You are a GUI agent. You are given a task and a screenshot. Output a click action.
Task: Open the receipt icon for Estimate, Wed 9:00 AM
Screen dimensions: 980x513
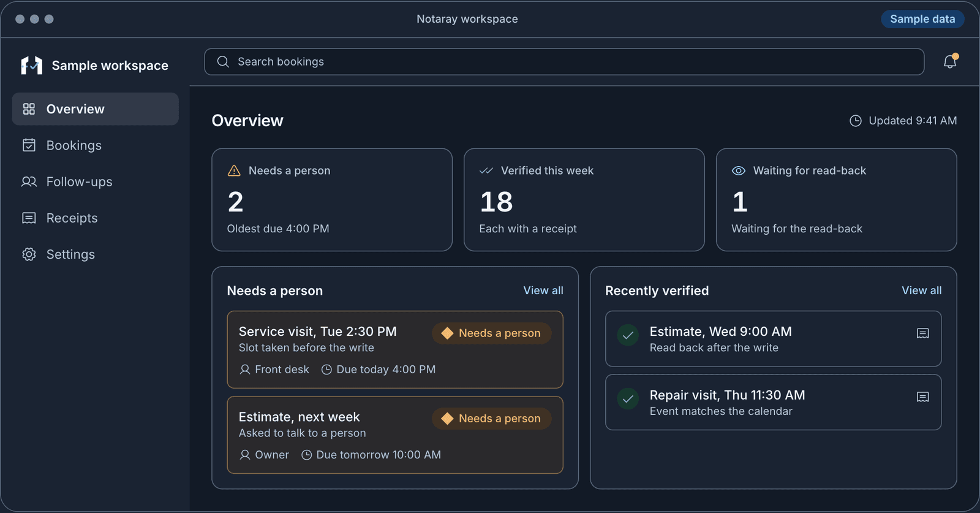(x=922, y=333)
